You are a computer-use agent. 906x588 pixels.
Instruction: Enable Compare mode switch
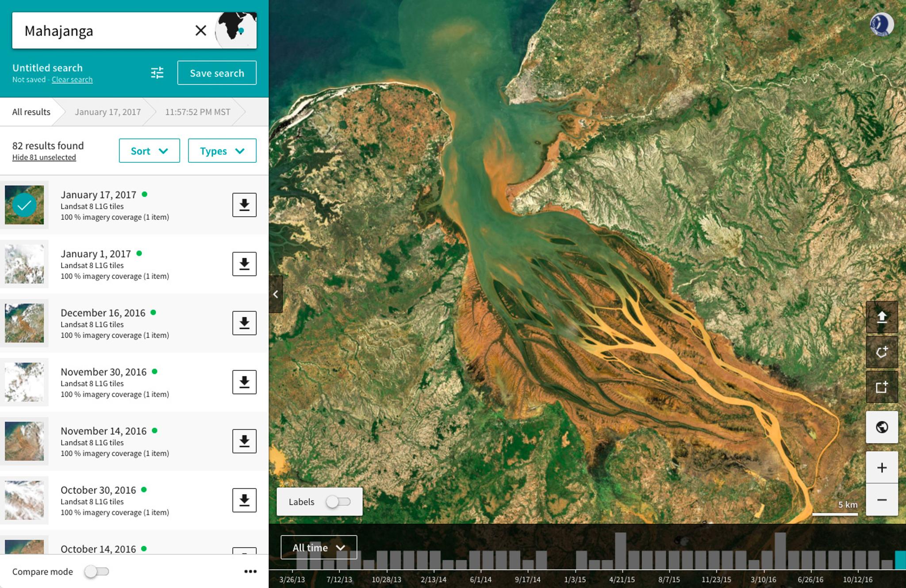click(96, 571)
